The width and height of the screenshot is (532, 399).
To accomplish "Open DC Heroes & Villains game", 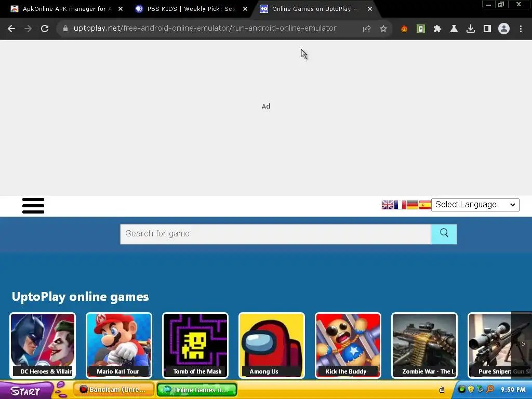I will (x=43, y=345).
